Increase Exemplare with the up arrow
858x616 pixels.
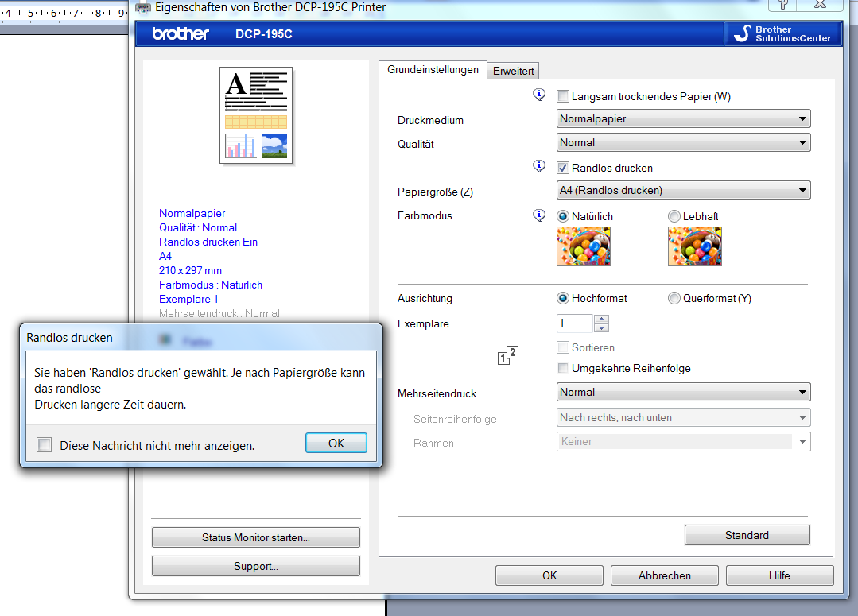(601, 319)
